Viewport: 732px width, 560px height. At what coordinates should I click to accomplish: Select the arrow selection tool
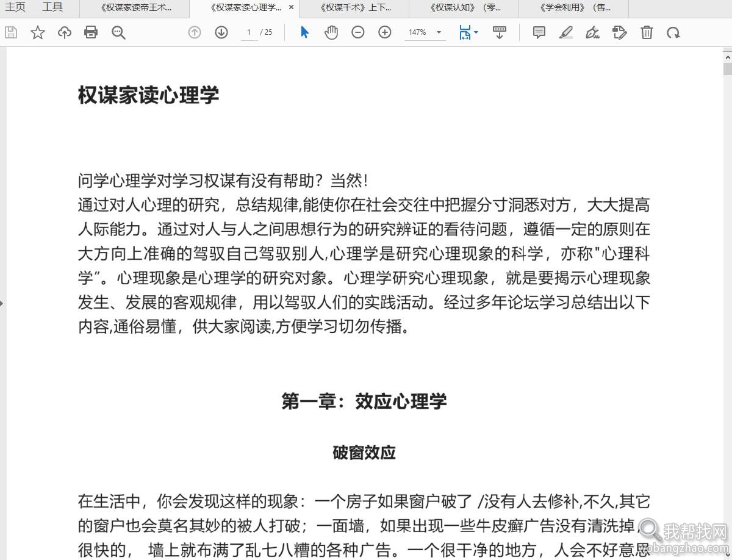304,32
